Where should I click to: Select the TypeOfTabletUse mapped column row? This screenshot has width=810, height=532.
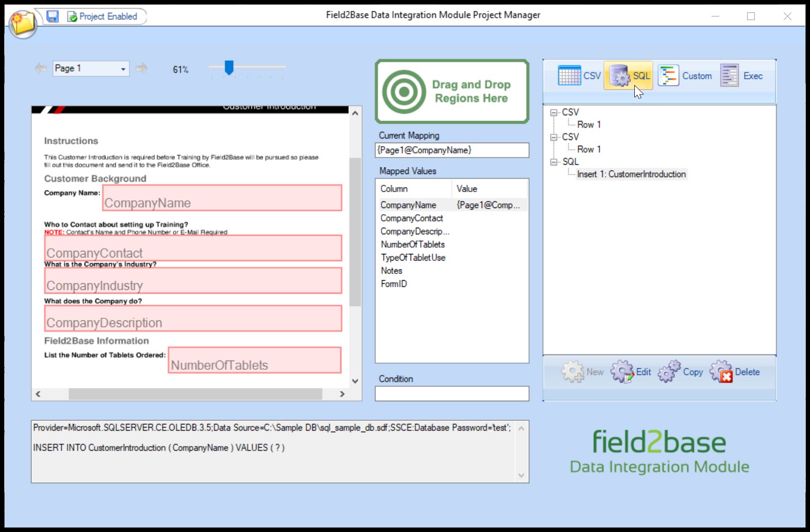tap(452, 258)
